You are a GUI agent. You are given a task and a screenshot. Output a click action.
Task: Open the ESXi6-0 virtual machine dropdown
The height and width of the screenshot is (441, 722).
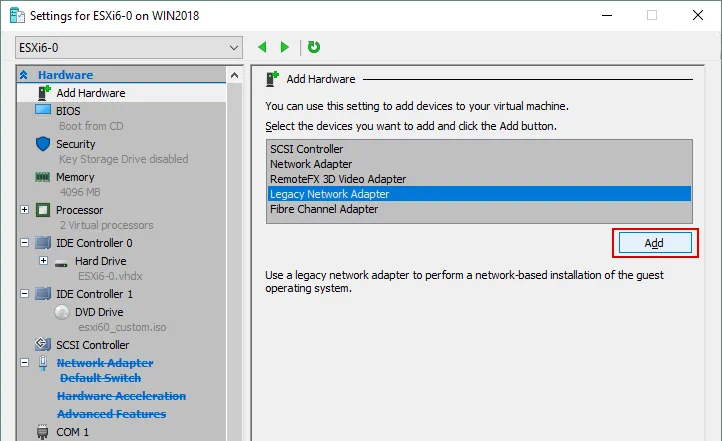tap(234, 47)
